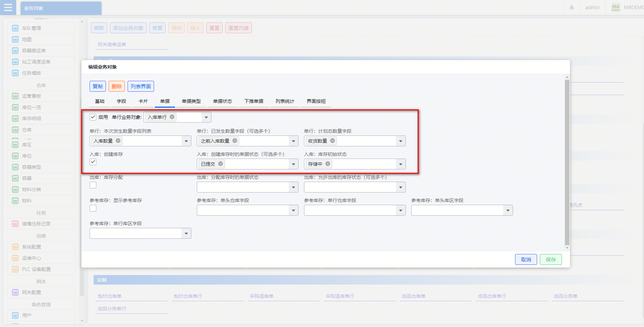Switch to 单据类型 tab

191,101
